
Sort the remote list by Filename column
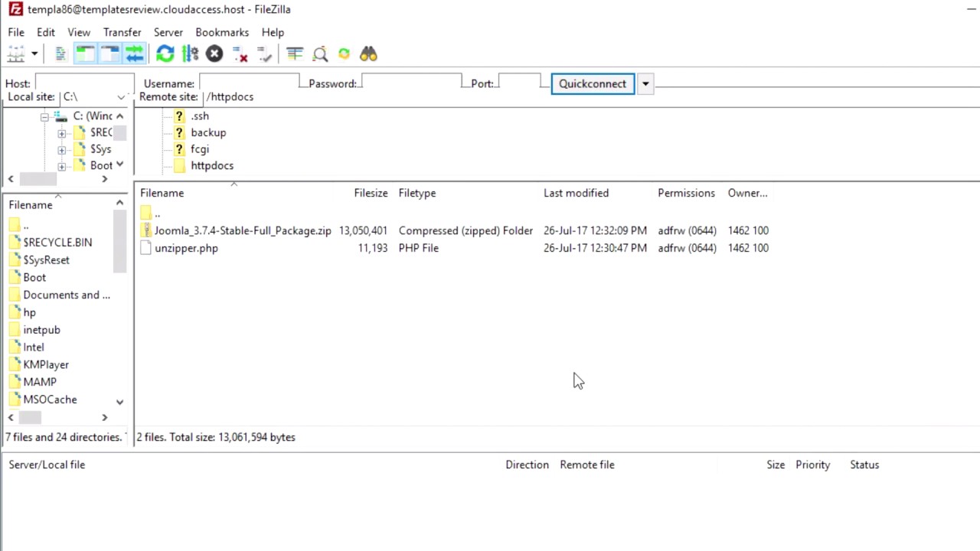(x=162, y=193)
